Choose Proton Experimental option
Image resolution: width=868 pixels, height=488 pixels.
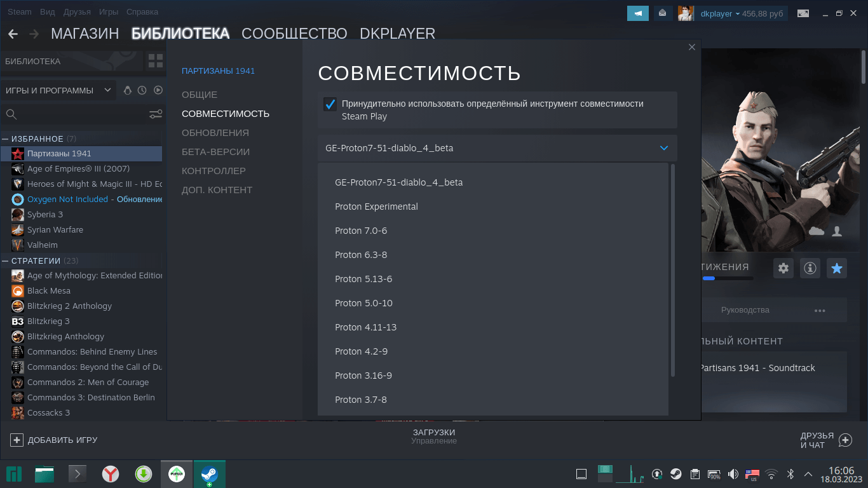[493, 207]
